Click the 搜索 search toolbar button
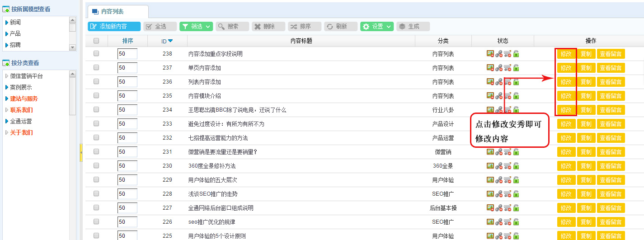Viewport: 644px width, 240px height. click(x=232, y=27)
